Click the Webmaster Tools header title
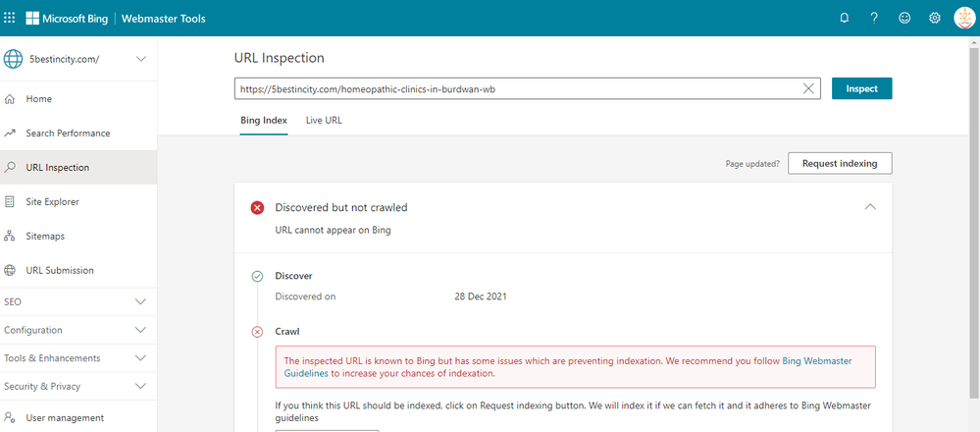This screenshot has height=432, width=980. click(163, 18)
